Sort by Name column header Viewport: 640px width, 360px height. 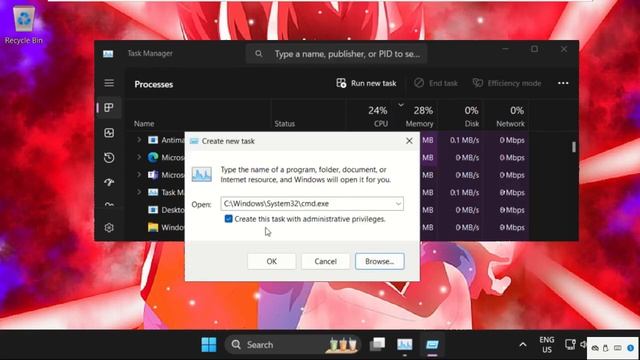point(144,123)
